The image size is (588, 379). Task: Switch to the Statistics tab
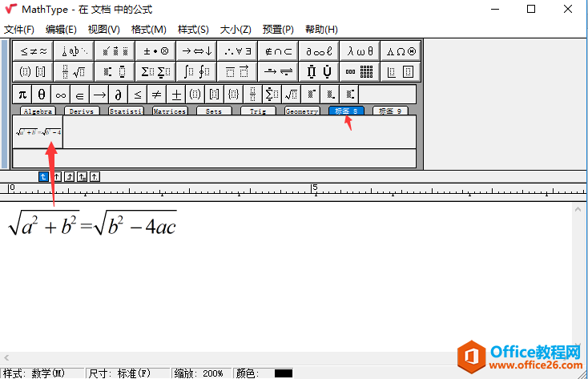click(x=126, y=111)
